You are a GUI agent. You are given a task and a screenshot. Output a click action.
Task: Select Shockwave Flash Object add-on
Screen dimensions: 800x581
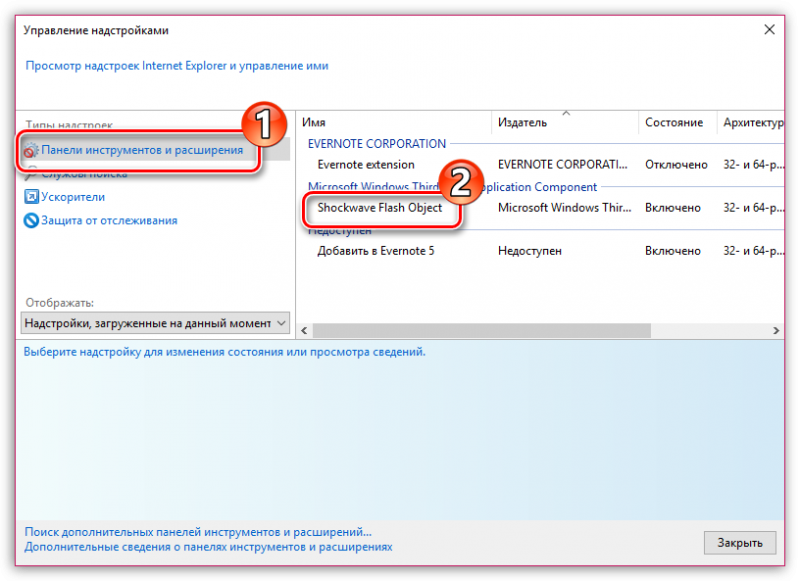tap(380, 208)
